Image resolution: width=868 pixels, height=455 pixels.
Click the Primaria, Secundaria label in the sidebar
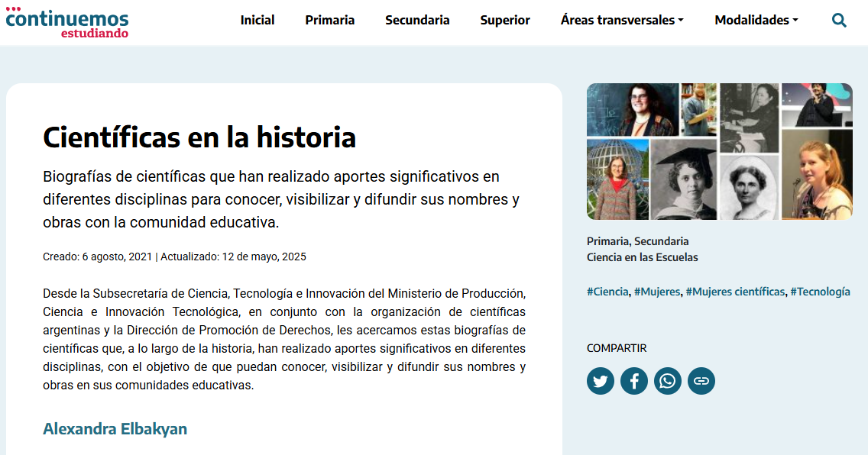click(x=638, y=241)
